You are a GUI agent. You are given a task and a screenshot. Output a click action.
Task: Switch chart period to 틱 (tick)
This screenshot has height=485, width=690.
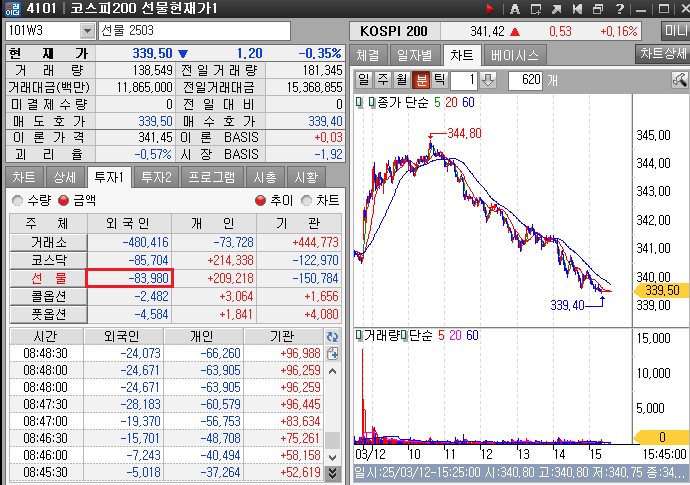tap(439, 80)
